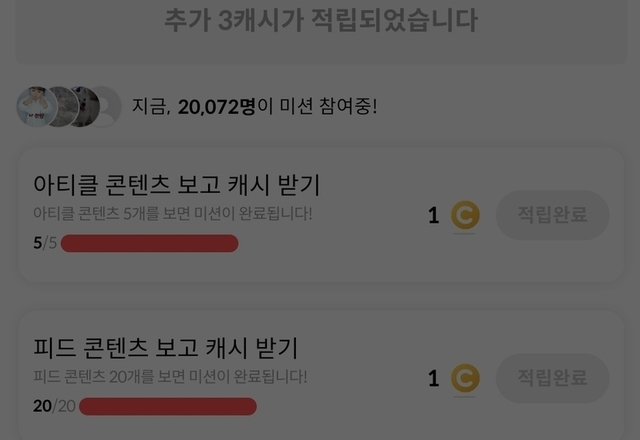Screen dimensions: 640x440
Task: Click the reward amount 1 on article mission
Action: [x=434, y=215]
